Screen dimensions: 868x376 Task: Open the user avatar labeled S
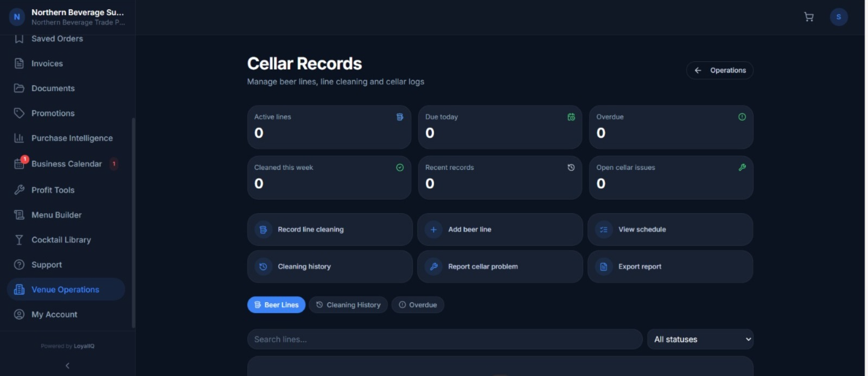pyautogui.click(x=839, y=17)
